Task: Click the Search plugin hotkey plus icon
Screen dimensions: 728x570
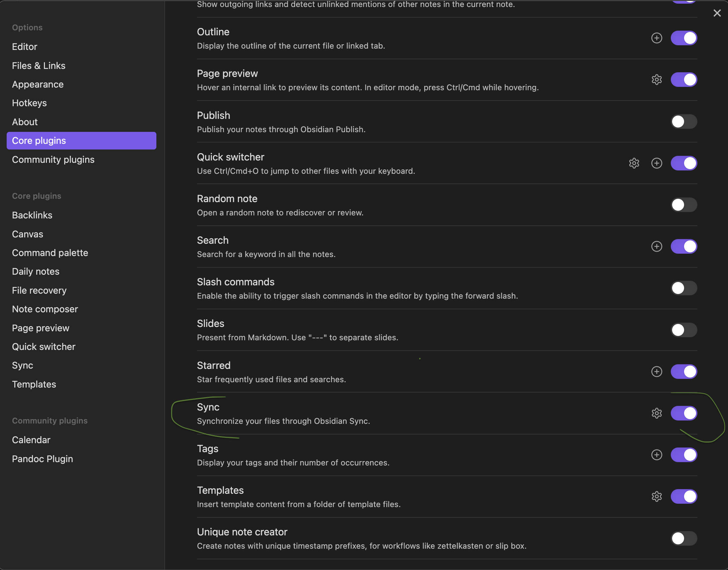Action: (x=656, y=247)
